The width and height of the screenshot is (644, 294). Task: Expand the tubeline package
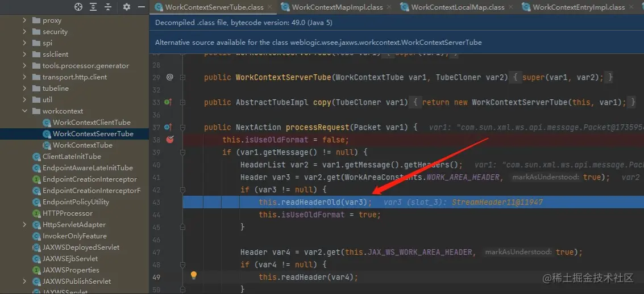tap(24, 88)
